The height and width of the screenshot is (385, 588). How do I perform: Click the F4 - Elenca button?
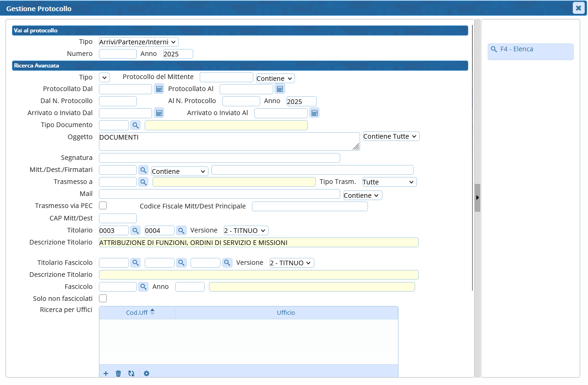(x=530, y=49)
